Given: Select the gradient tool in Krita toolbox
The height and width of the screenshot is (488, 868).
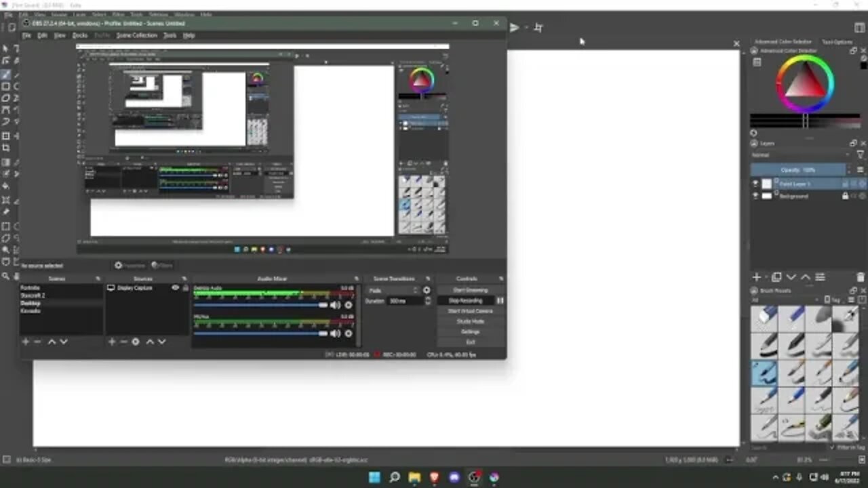Looking at the screenshot, I should pyautogui.click(x=5, y=163).
